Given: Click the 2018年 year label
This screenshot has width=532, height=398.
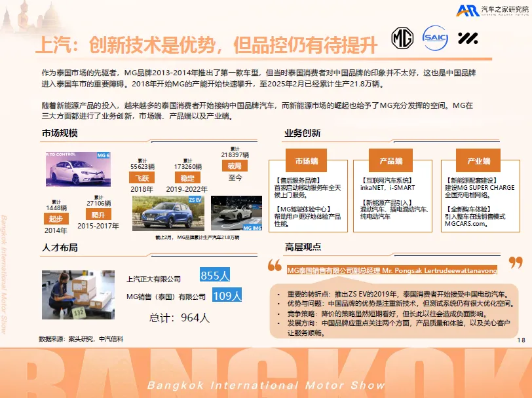Looking at the screenshot, I should tap(142, 189).
